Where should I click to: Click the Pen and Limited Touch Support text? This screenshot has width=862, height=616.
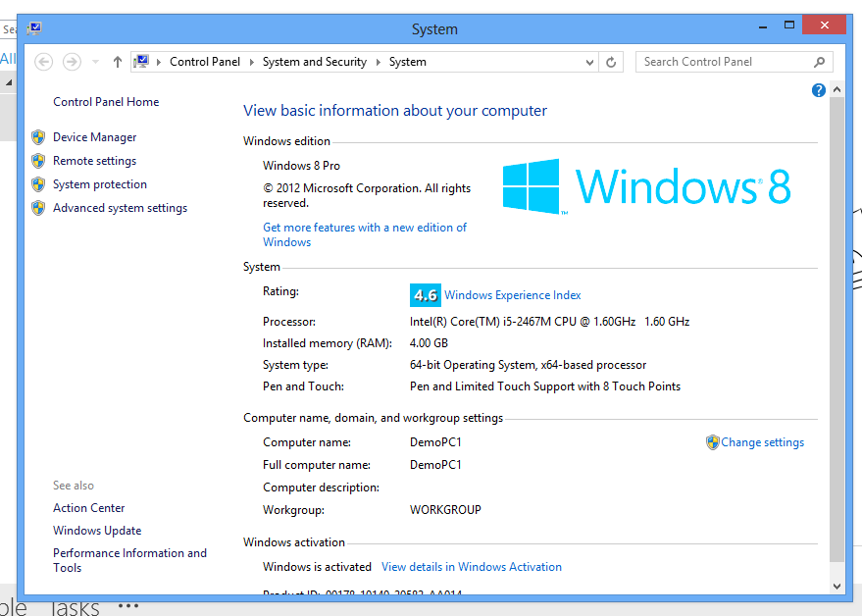(545, 386)
